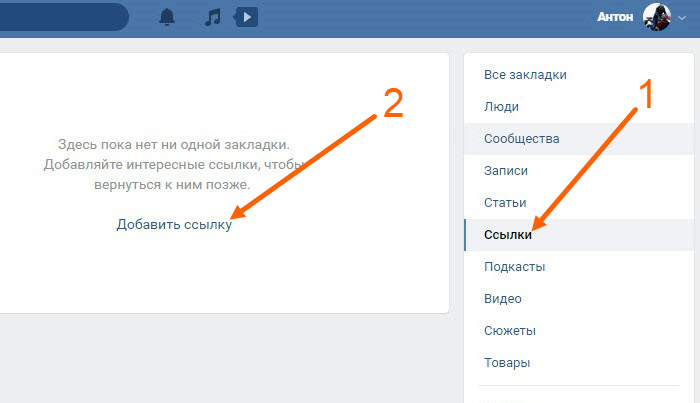The height and width of the screenshot is (403, 700).
Task: Switch to the Сообщества section
Action: pyautogui.click(x=521, y=139)
